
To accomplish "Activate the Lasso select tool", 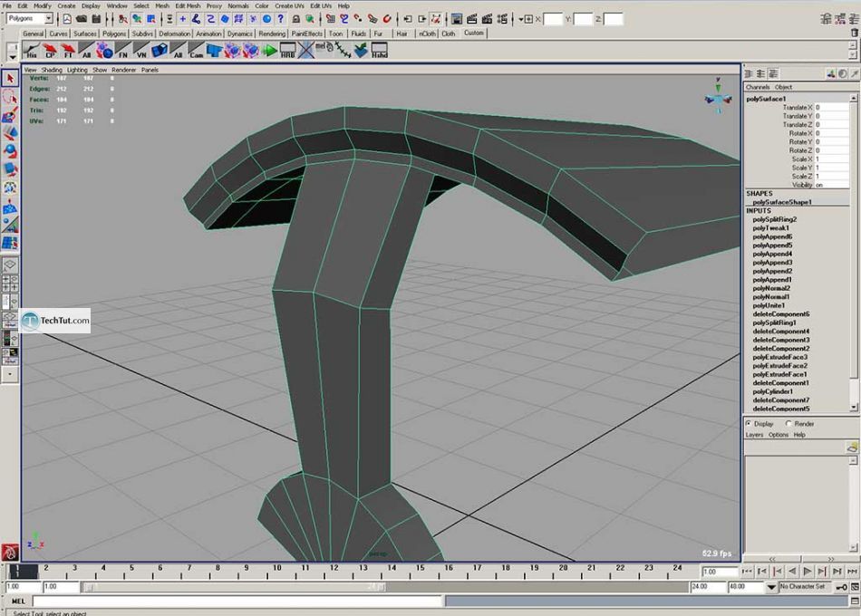I will pos(10,97).
